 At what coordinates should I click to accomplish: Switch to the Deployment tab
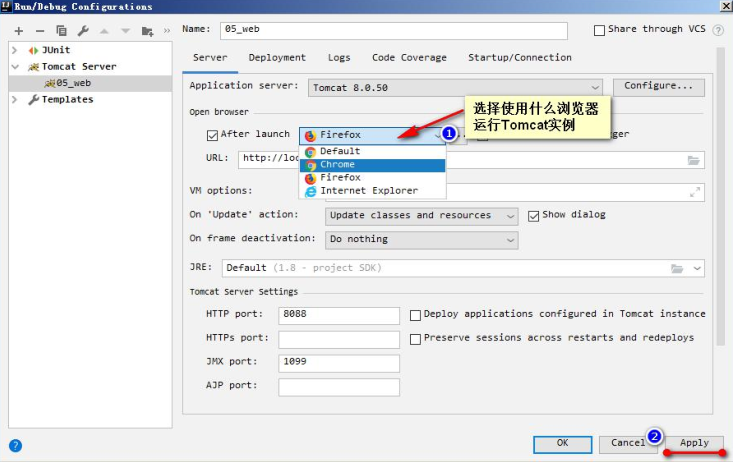pos(277,58)
